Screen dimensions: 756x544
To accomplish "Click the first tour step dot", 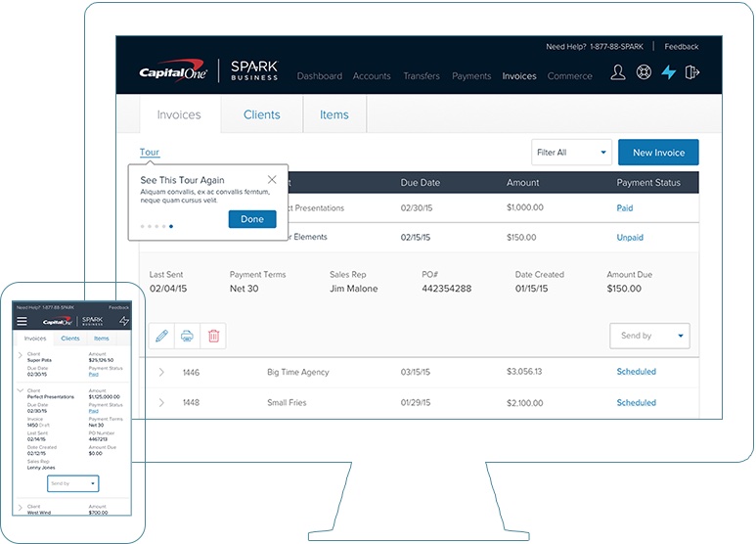I will (x=142, y=226).
